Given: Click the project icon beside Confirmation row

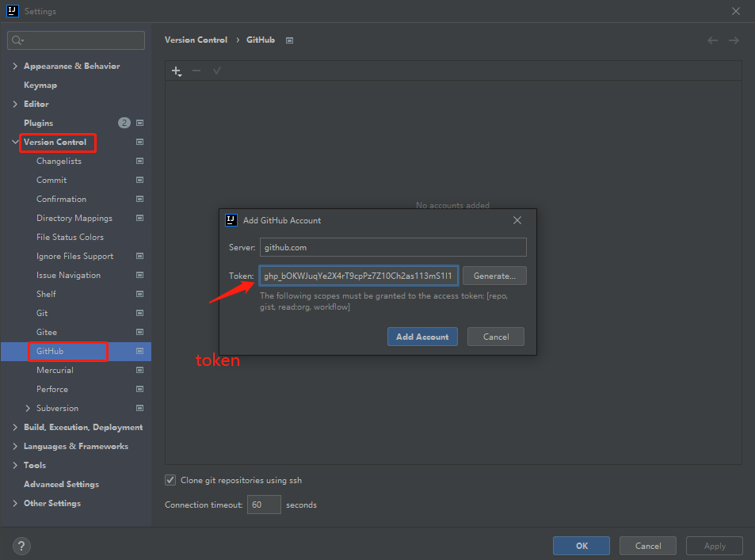Looking at the screenshot, I should [139, 199].
